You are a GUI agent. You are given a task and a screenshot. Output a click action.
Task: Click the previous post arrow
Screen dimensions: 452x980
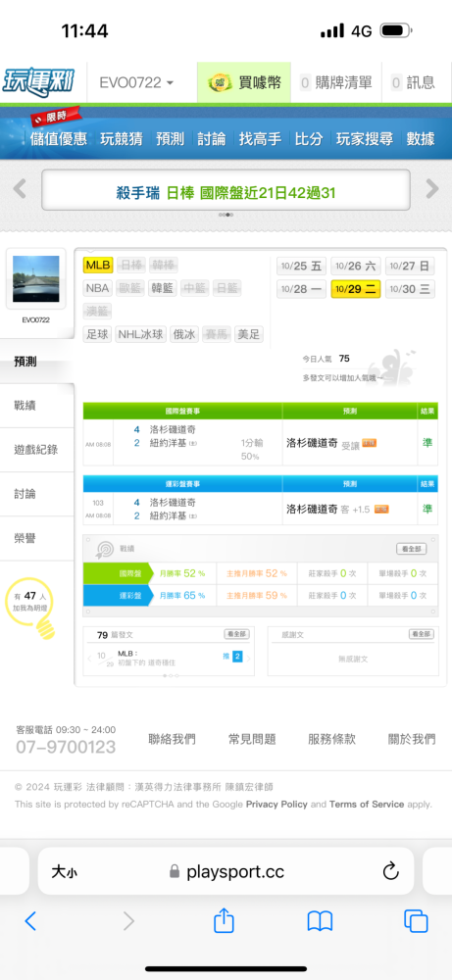(89, 658)
